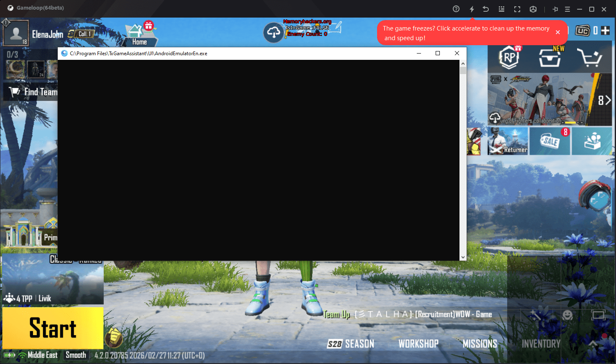Image resolution: width=616 pixels, height=364 pixels.
Task: Click the ElenaJohn player avatar
Action: pyautogui.click(x=16, y=33)
